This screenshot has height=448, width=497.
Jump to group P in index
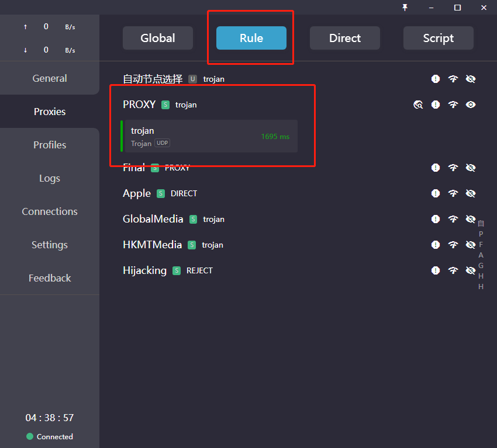point(481,234)
